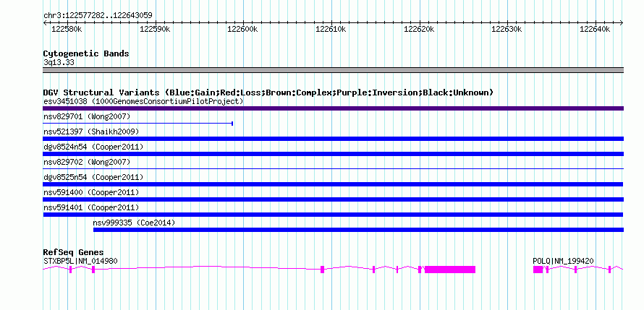Click the nsv829701 (Wong2007) label

[x=87, y=117]
